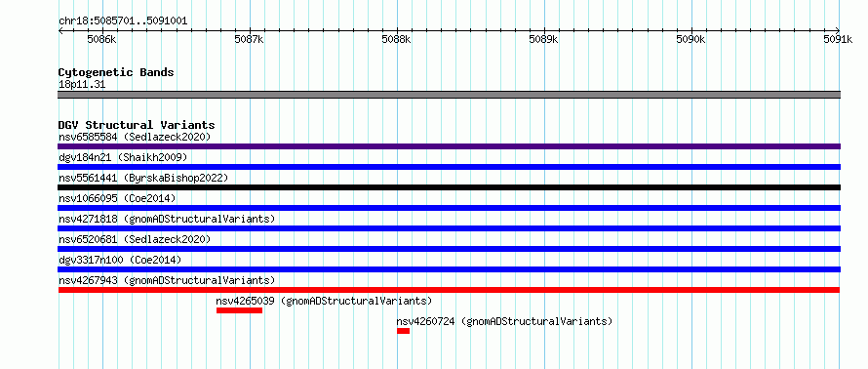The width and height of the screenshot is (868, 369).
Task: Select the blue dgv184n21 variant bar
Action: (x=449, y=167)
